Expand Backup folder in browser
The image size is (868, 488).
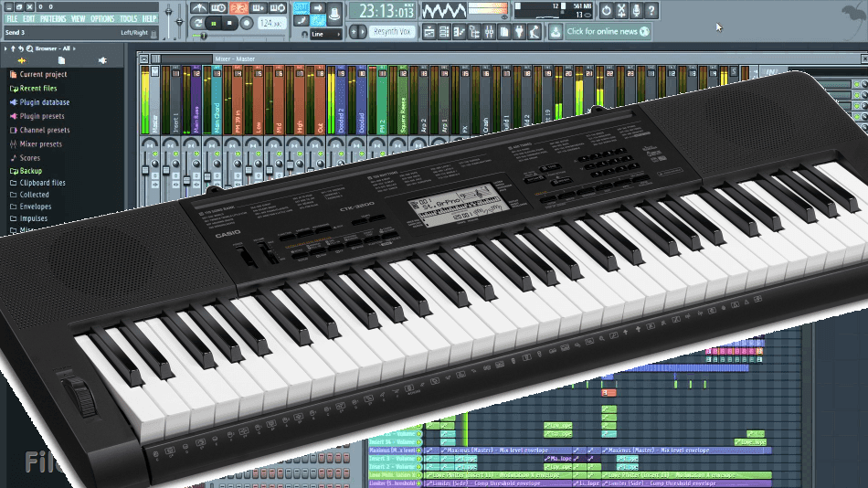26,171
